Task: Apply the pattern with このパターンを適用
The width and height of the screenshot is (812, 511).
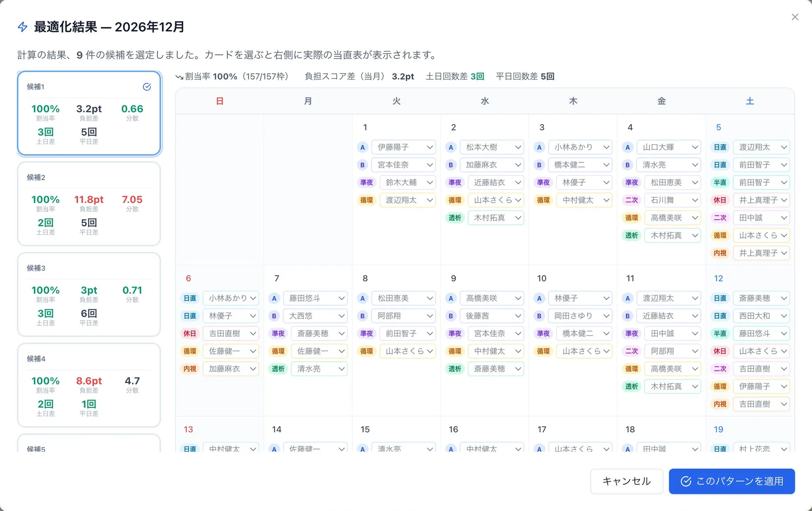Action: 732,481
